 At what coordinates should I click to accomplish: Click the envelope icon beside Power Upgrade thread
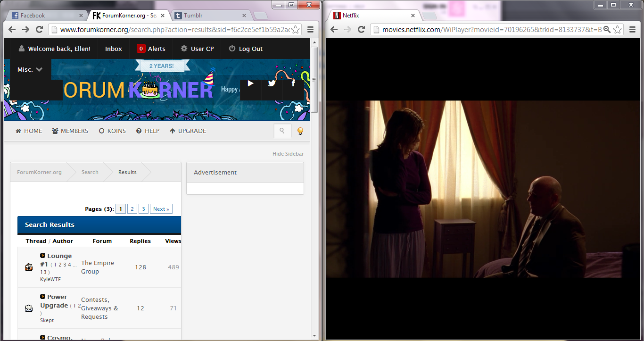coord(29,308)
